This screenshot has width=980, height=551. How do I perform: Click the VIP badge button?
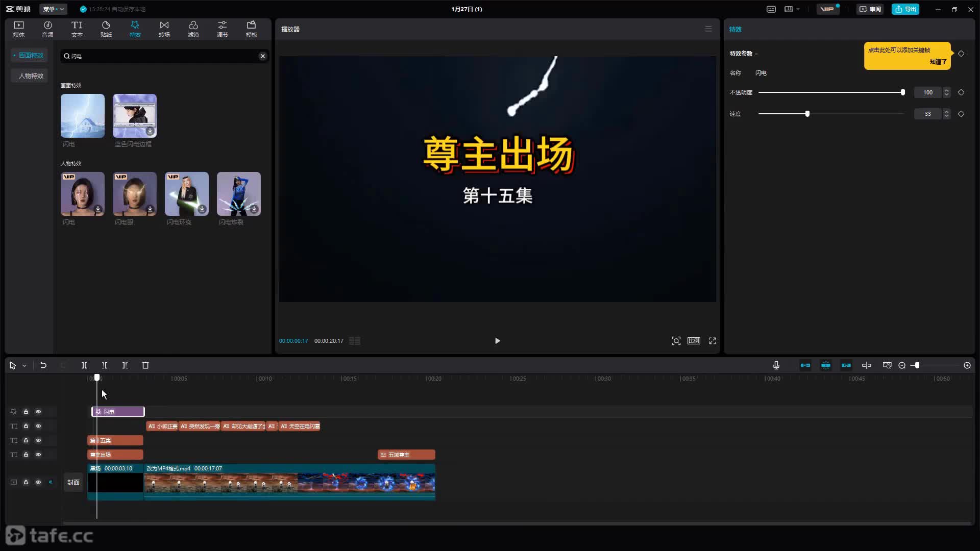(x=827, y=9)
